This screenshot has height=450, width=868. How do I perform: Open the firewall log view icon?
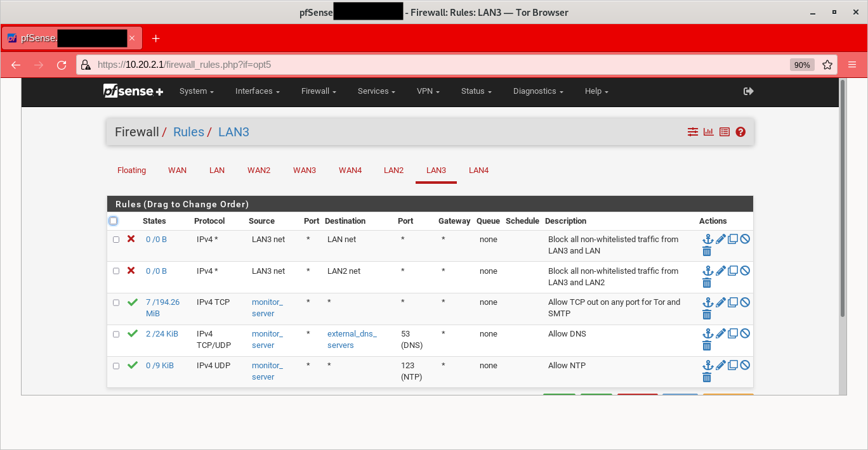tap(724, 132)
